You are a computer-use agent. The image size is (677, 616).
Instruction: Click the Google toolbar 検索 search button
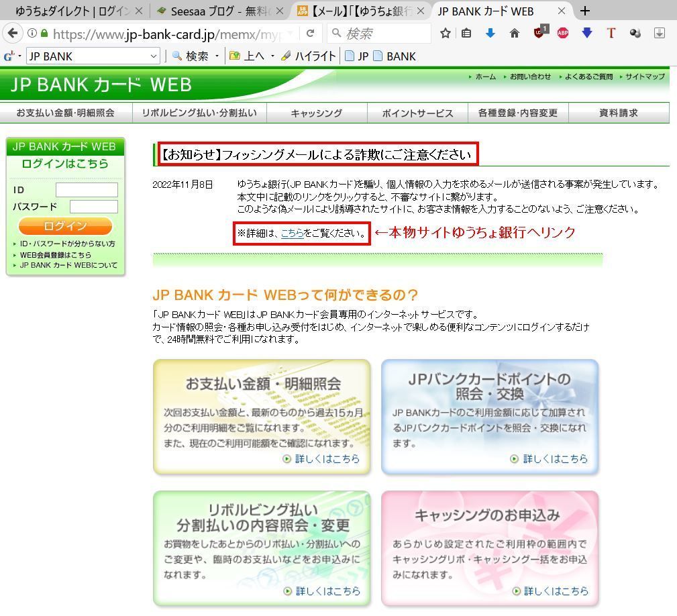coord(191,56)
